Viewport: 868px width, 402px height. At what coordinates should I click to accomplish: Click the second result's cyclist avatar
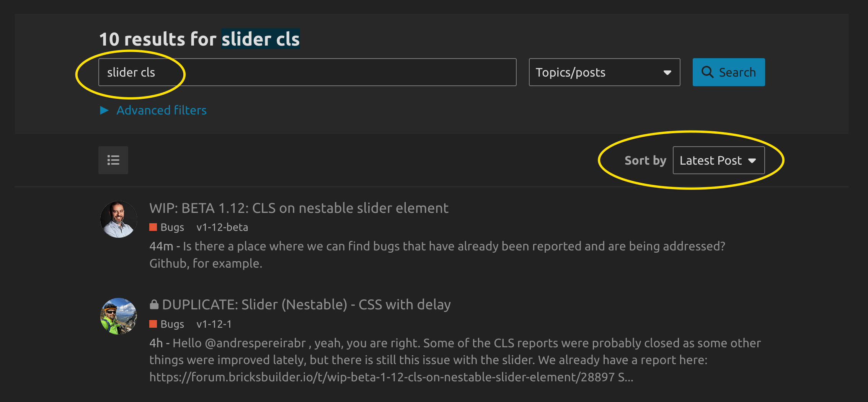coord(119,316)
